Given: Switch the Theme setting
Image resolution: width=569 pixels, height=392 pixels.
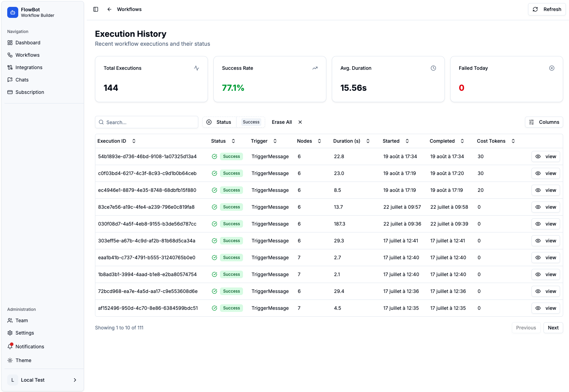Looking at the screenshot, I should coord(23,360).
